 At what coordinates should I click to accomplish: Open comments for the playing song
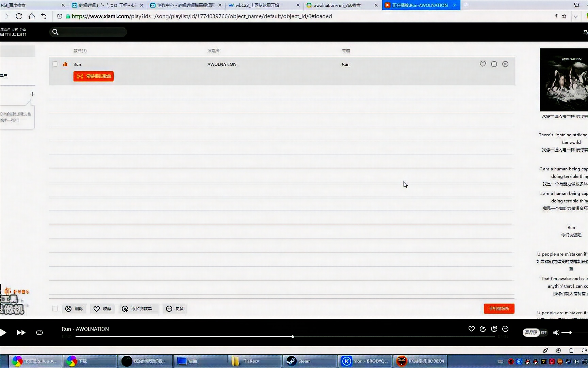(494, 329)
